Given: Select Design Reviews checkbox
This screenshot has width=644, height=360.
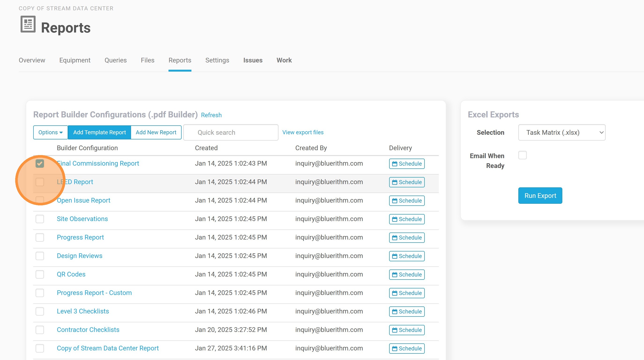Looking at the screenshot, I should click(40, 256).
